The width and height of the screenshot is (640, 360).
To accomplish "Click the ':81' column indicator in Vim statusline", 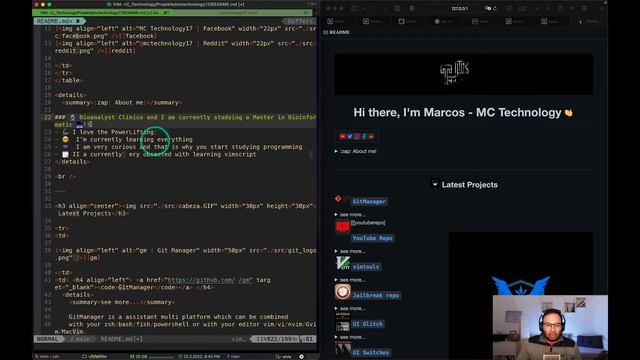I will click(307, 339).
